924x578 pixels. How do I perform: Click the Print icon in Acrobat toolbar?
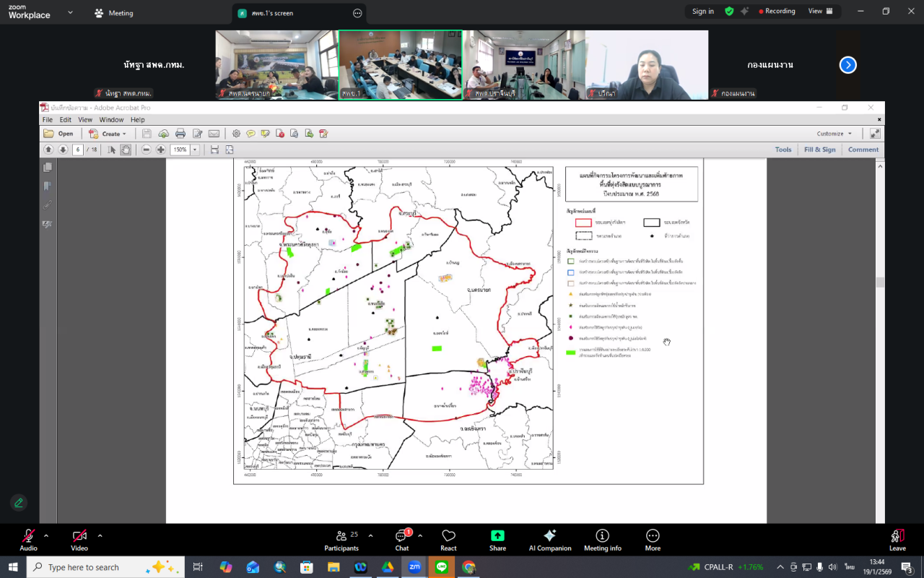click(180, 134)
